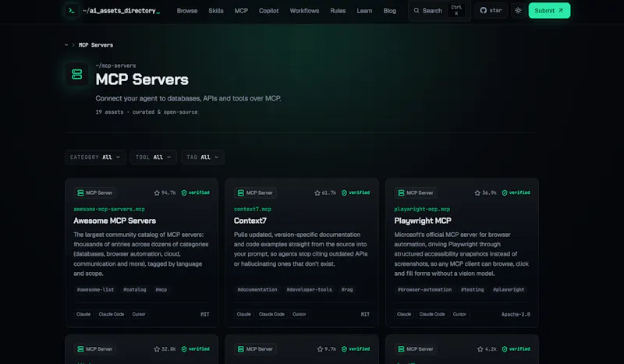Click verified shield beside 4.2k stars
Viewport: 624px width, 364px height.
tap(505, 349)
